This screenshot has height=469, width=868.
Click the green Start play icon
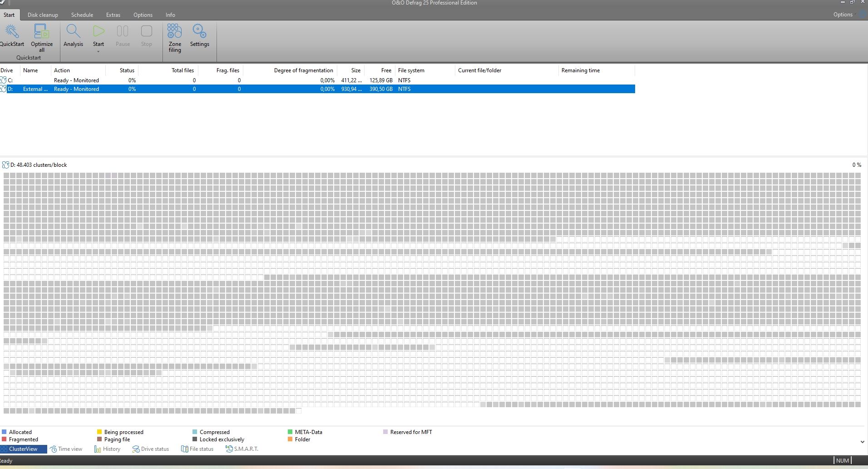99,32
